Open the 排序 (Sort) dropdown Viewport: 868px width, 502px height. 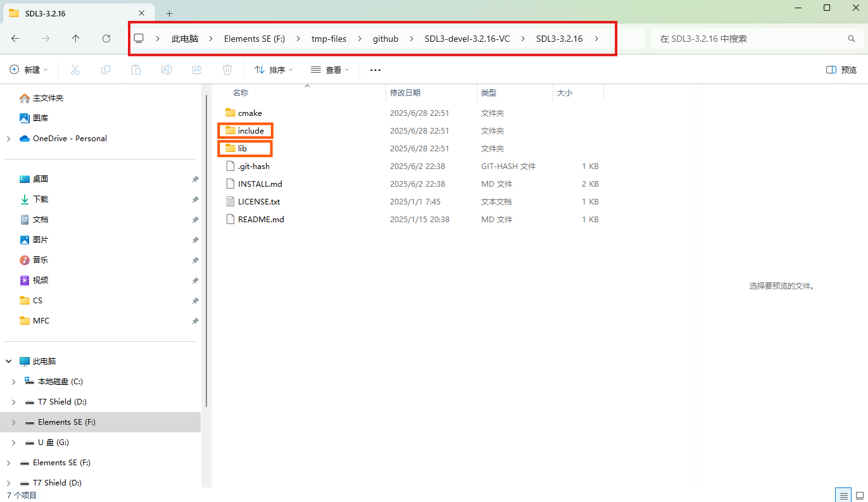click(272, 70)
